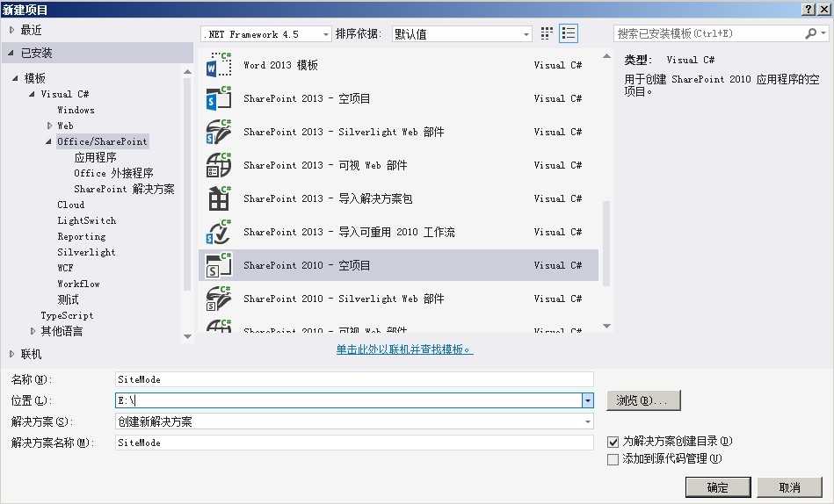Toggle 为解决方案创建目录 checkbox
834x504 pixels.
click(x=613, y=442)
